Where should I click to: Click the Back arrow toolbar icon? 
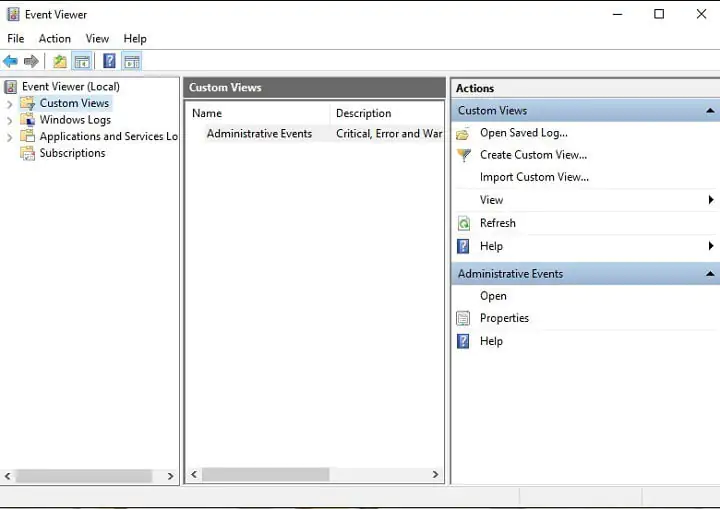[x=10, y=62]
